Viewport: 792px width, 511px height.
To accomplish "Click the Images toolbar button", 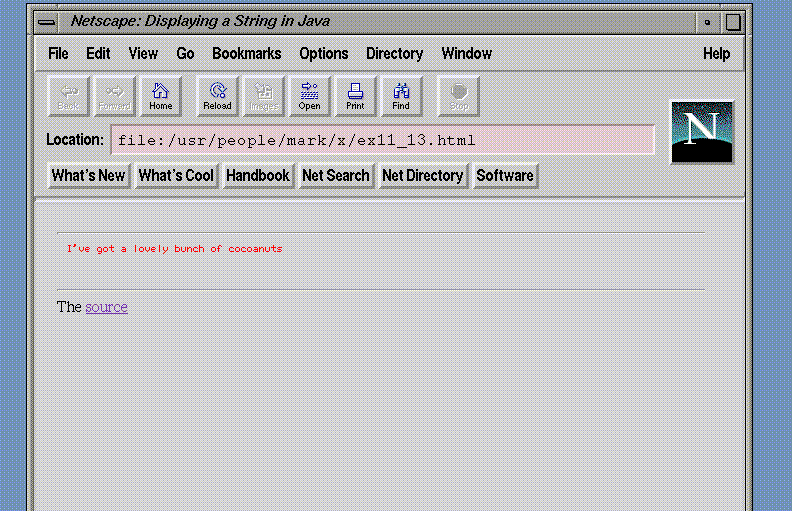I will pos(264,96).
